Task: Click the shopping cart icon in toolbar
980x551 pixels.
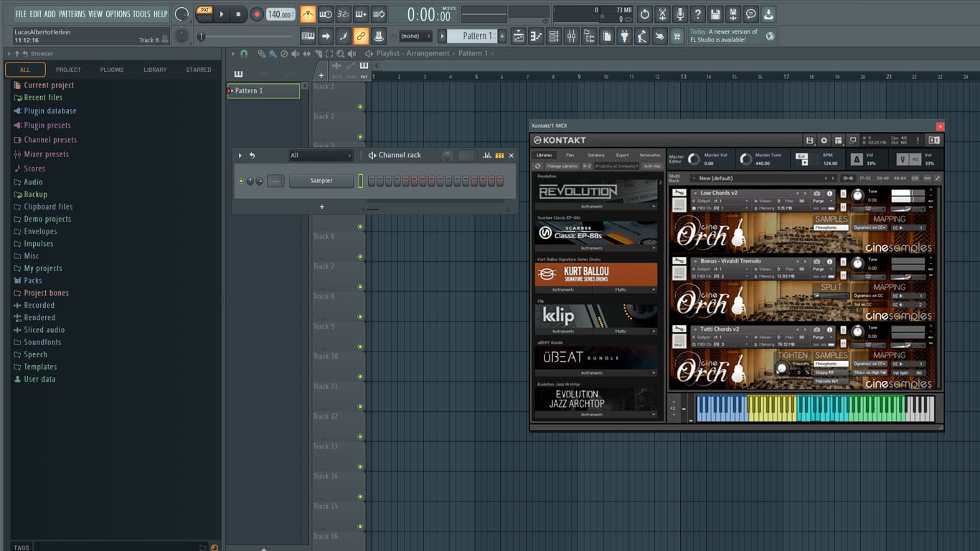Action: click(677, 36)
